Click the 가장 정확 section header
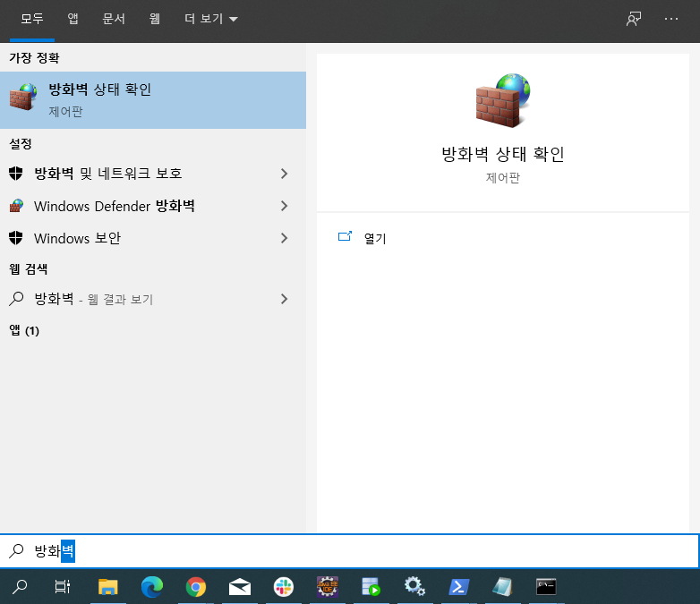Image resolution: width=700 pixels, height=604 pixels. (34, 57)
